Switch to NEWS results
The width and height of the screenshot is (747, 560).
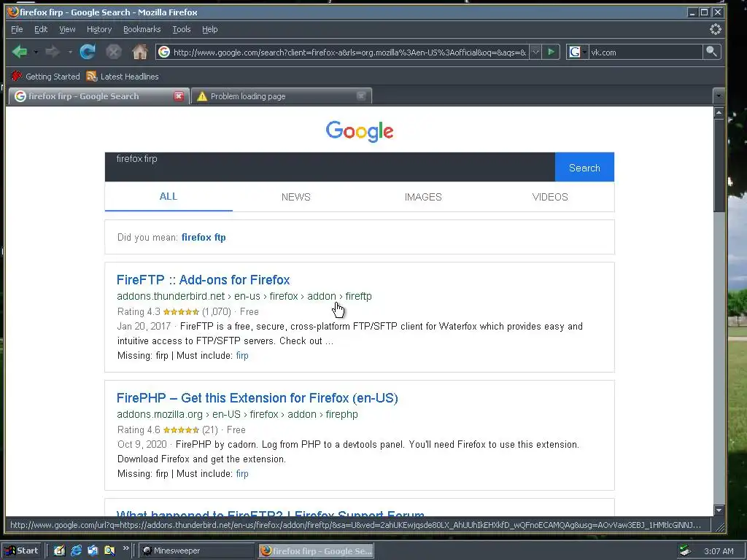[296, 197]
